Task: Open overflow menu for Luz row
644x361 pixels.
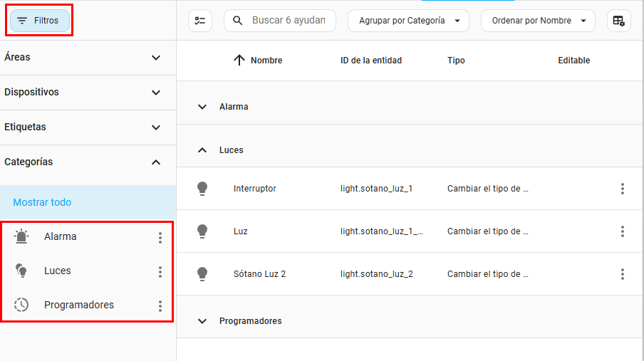Action: 622,231
